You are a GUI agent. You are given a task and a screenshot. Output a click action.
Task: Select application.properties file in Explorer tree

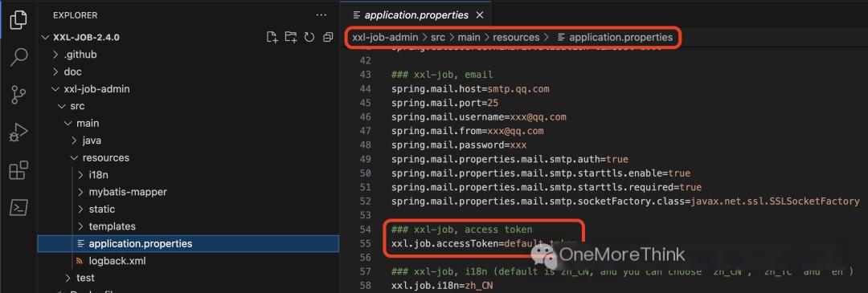[x=188, y=243]
